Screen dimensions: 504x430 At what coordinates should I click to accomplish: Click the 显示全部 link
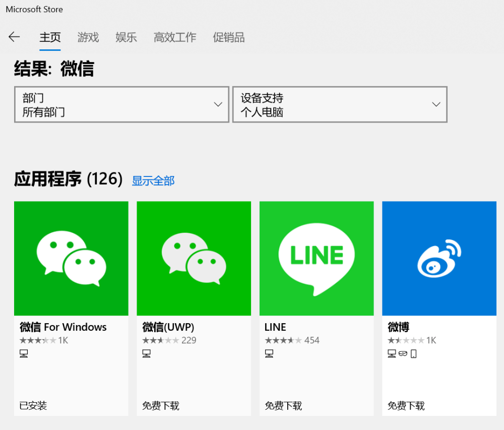153,180
